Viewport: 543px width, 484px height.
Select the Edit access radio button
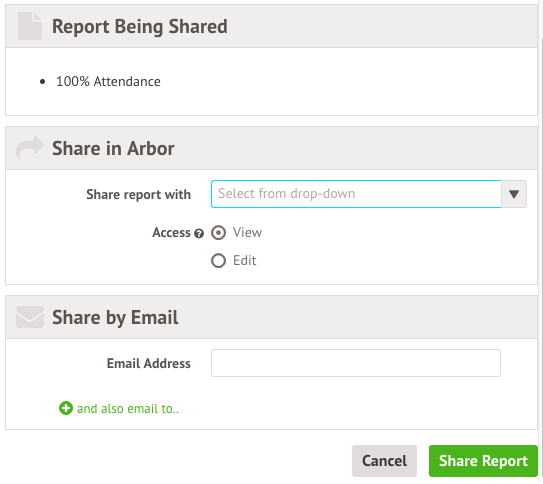click(x=219, y=261)
